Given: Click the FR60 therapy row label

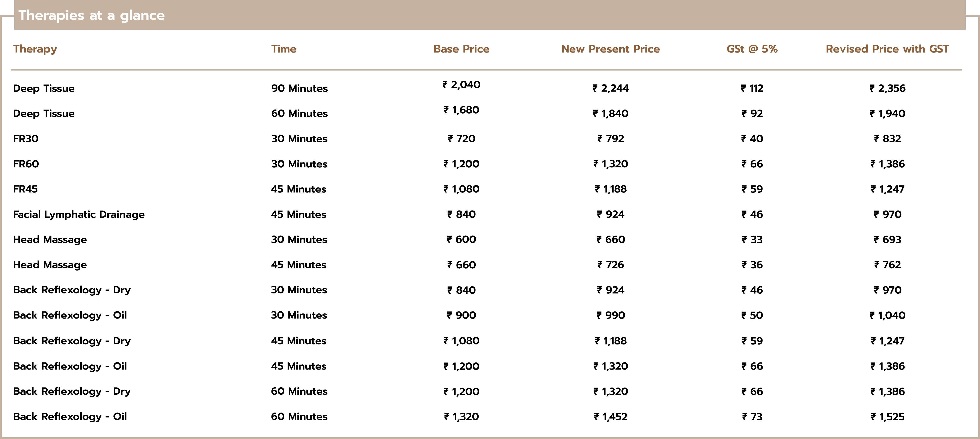Looking at the screenshot, I should point(26,164).
